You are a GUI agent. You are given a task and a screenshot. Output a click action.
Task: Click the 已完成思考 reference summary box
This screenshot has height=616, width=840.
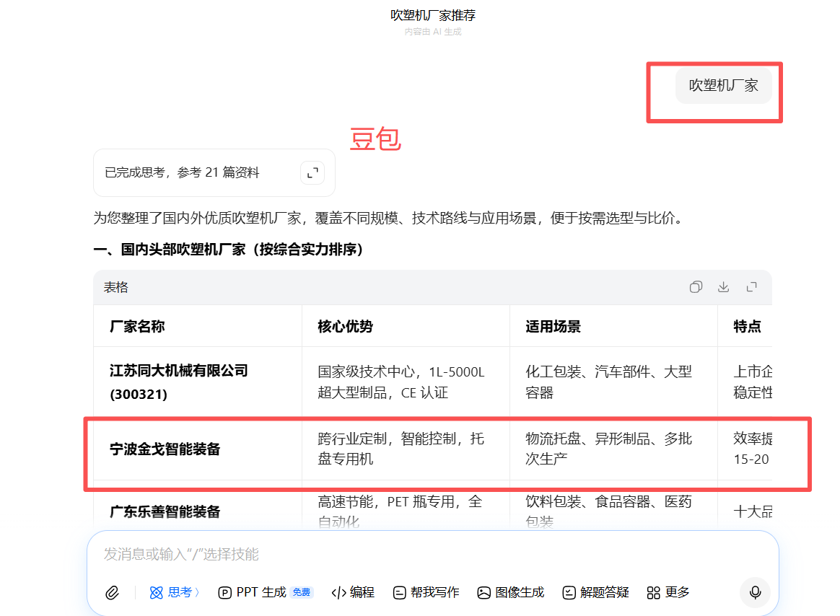214,173
